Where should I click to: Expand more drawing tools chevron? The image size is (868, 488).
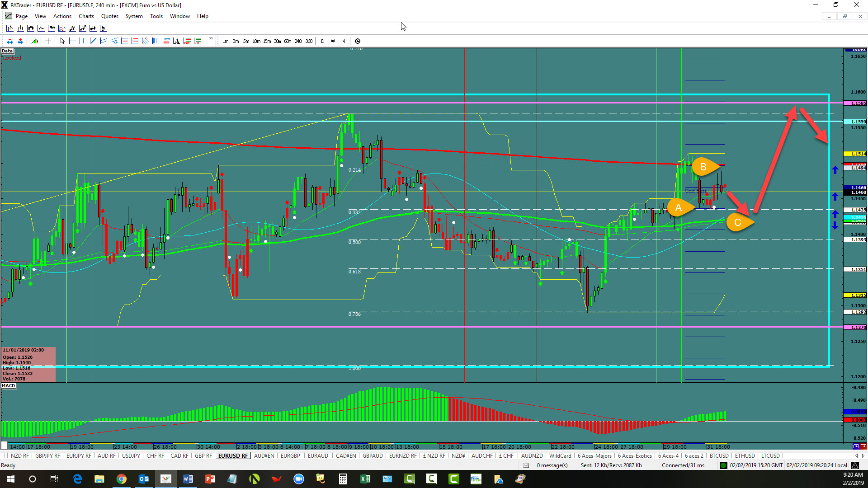[x=211, y=38]
